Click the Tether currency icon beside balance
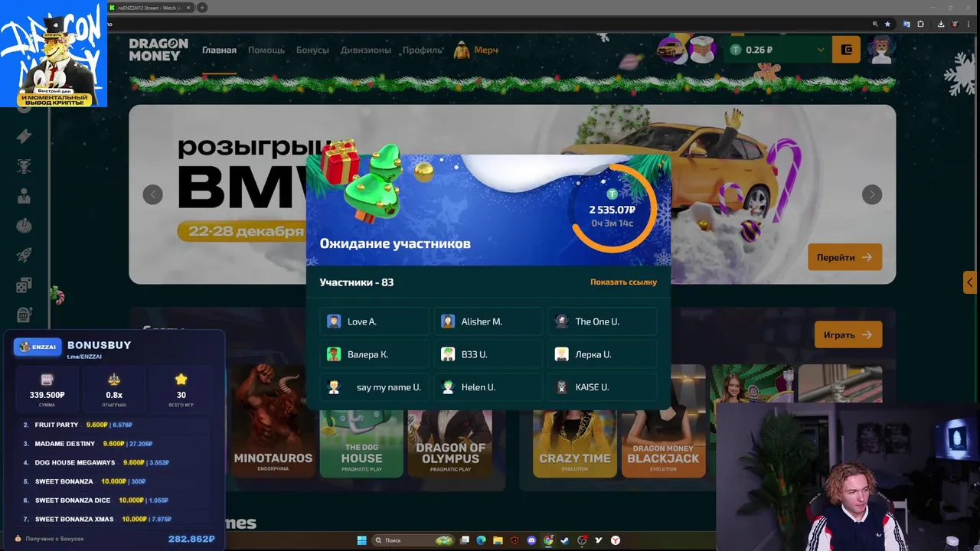This screenshot has height=551, width=980. [x=736, y=50]
